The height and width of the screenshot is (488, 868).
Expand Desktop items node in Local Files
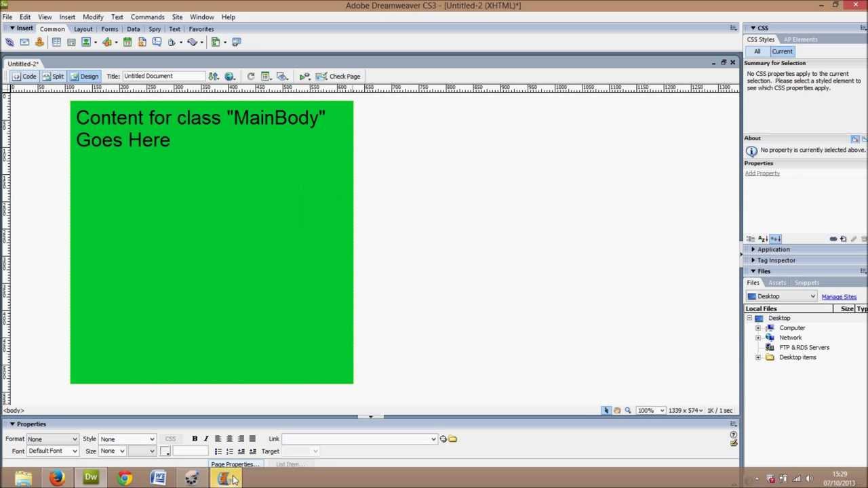[758, 357]
